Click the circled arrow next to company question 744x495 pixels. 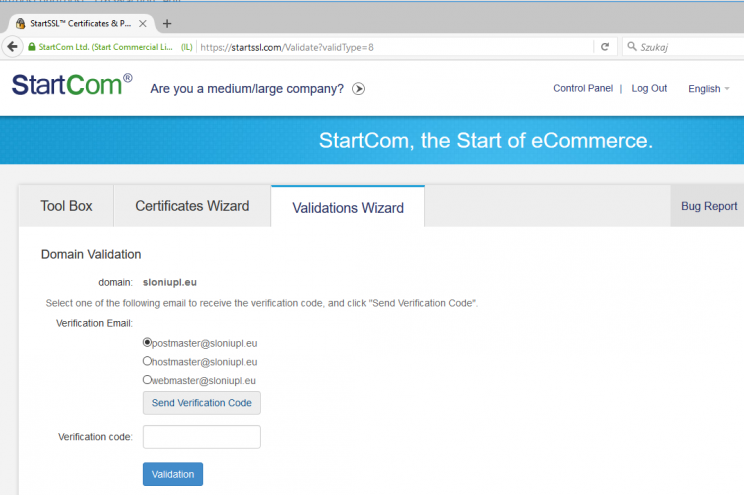tap(359, 89)
